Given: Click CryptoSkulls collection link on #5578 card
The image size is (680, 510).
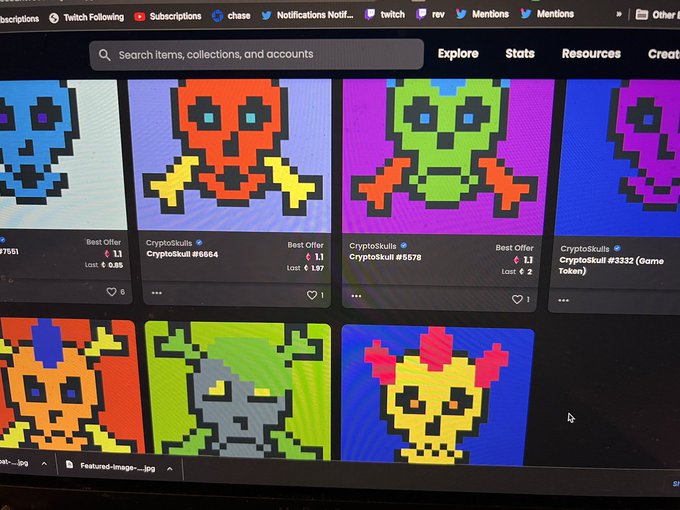Looking at the screenshot, I should click(x=373, y=246).
